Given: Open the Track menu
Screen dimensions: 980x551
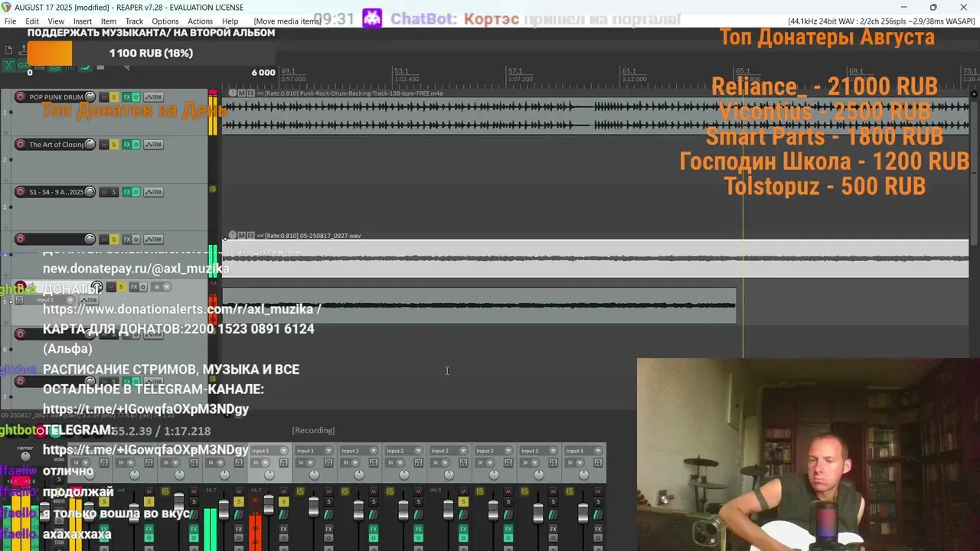Looking at the screenshot, I should point(134,21).
